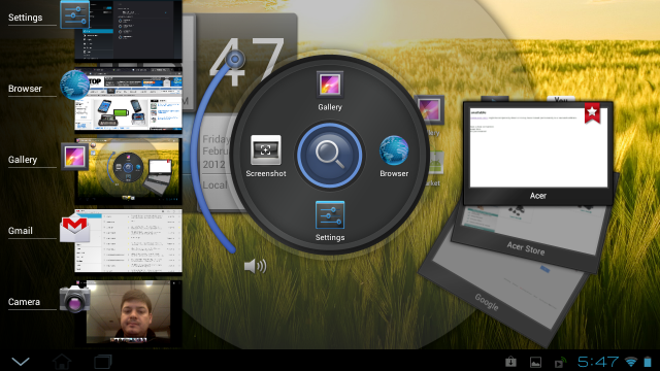Open Camera icon in recent apps
This screenshot has width=660, height=371.
tap(75, 299)
